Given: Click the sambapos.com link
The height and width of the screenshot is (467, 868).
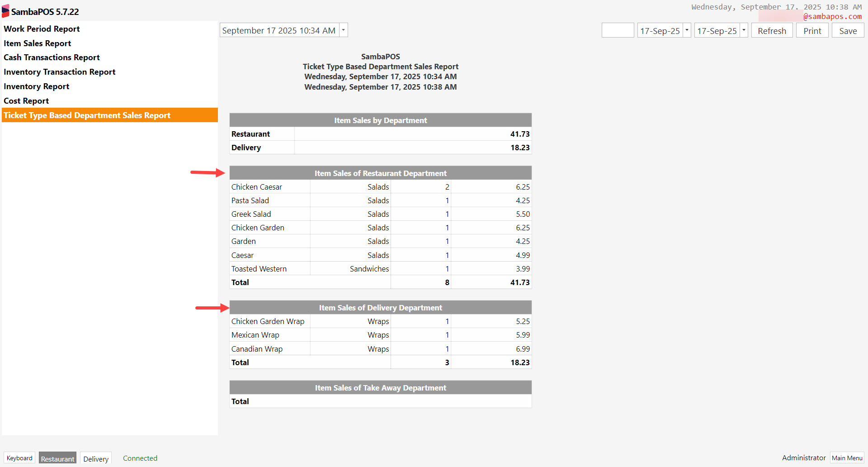Looking at the screenshot, I should pyautogui.click(x=832, y=17).
